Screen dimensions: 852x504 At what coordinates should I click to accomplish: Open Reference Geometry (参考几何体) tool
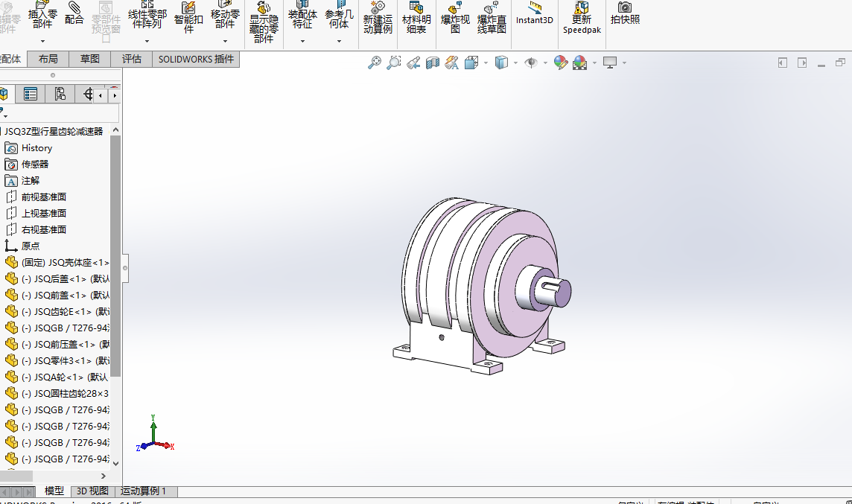point(339,15)
